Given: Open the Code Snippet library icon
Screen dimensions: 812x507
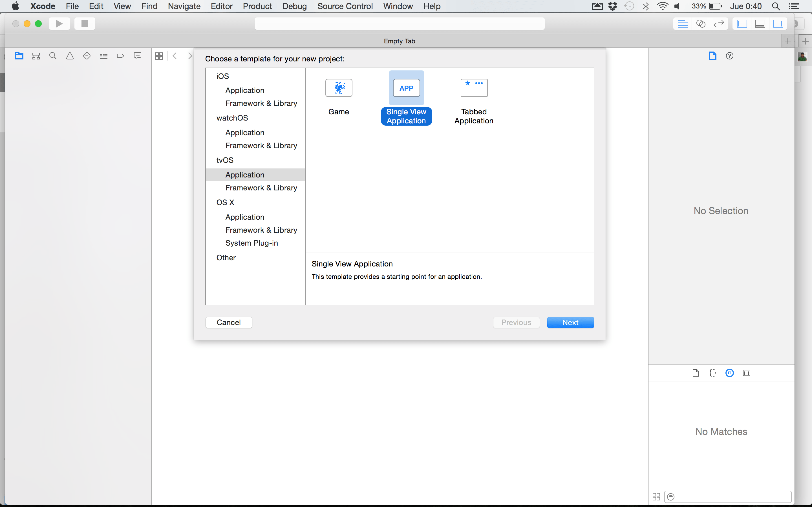Looking at the screenshot, I should pyautogui.click(x=713, y=373).
